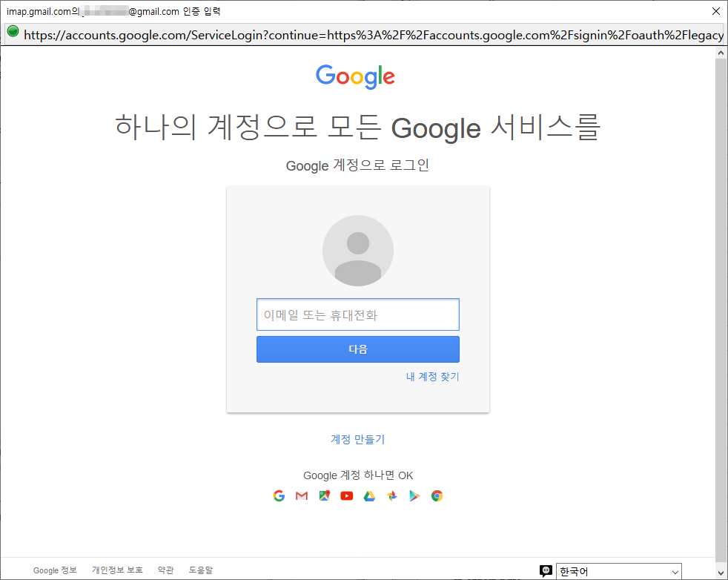The width and height of the screenshot is (728, 580).
Task: Click the scrollbar up arrow
Action: 721,53
